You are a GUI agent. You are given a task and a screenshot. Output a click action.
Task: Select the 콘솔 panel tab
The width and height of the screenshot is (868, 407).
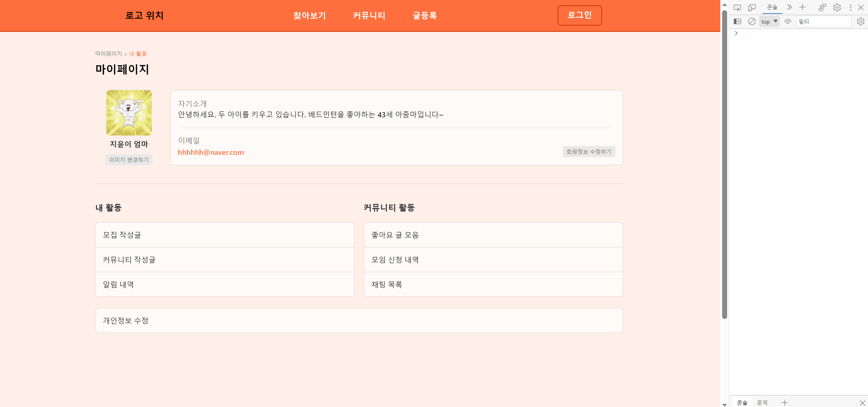coord(772,7)
